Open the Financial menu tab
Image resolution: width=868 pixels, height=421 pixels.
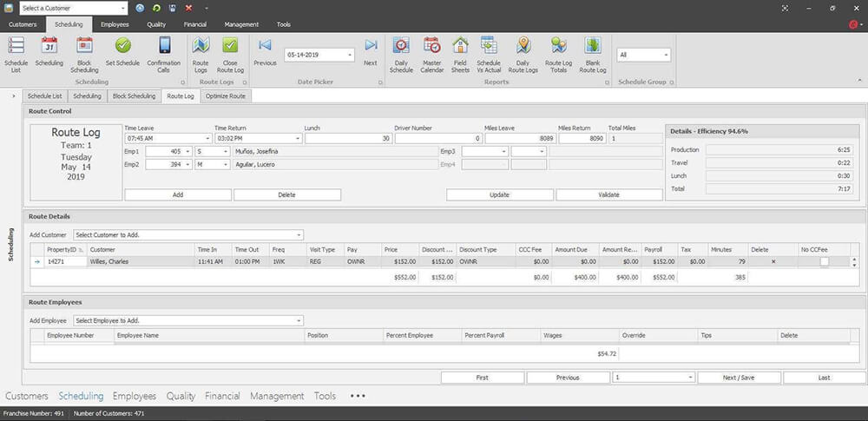pyautogui.click(x=195, y=24)
